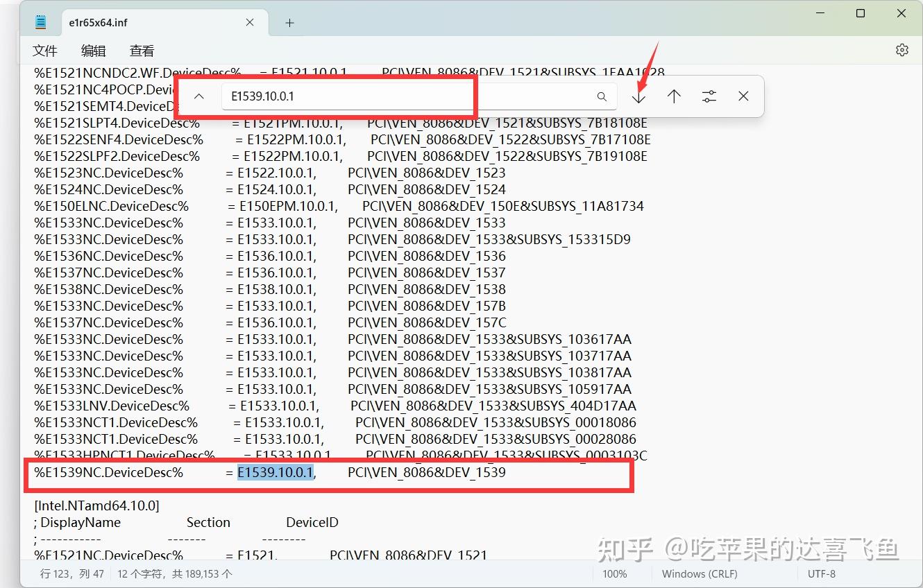Close the find bar with the X icon
The height and width of the screenshot is (588, 923).
click(x=743, y=96)
